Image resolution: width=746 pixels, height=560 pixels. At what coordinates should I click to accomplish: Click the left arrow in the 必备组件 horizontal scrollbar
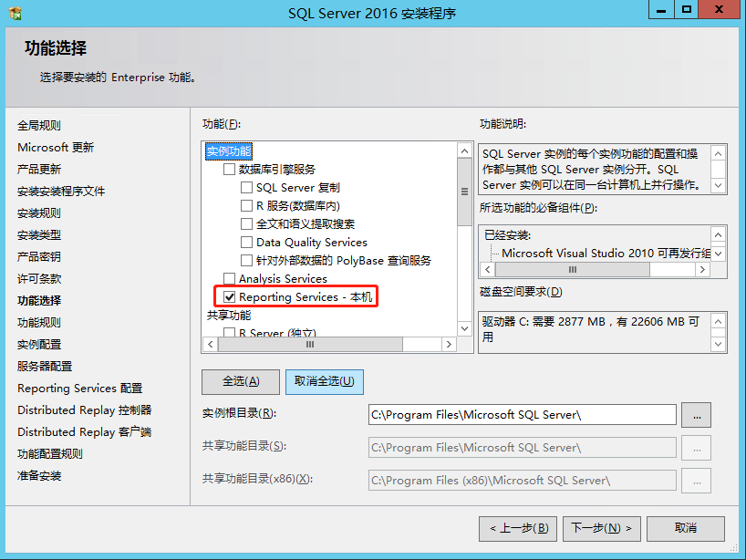click(x=487, y=269)
